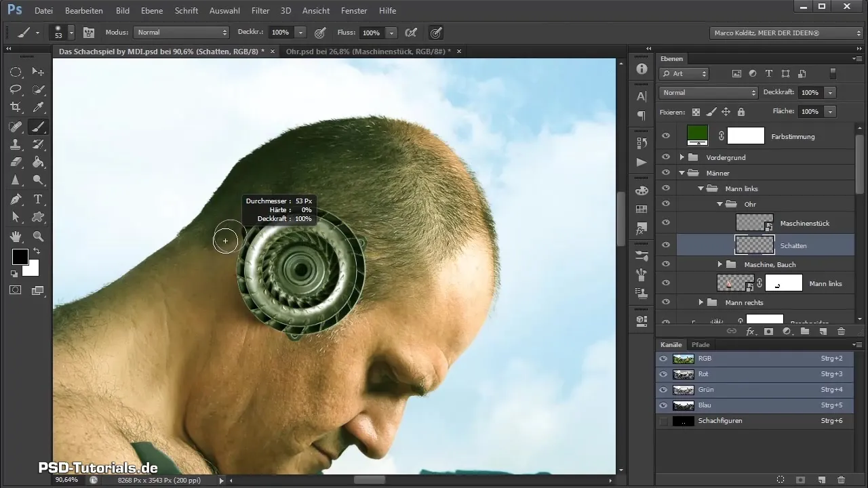
Task: Open the Modus blend mode dropdown
Action: point(181,33)
